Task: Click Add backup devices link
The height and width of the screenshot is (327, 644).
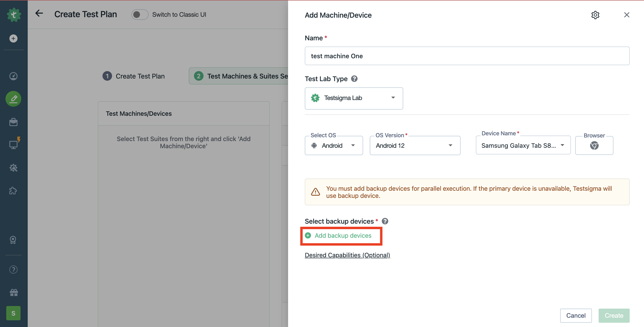Action: pyautogui.click(x=343, y=236)
